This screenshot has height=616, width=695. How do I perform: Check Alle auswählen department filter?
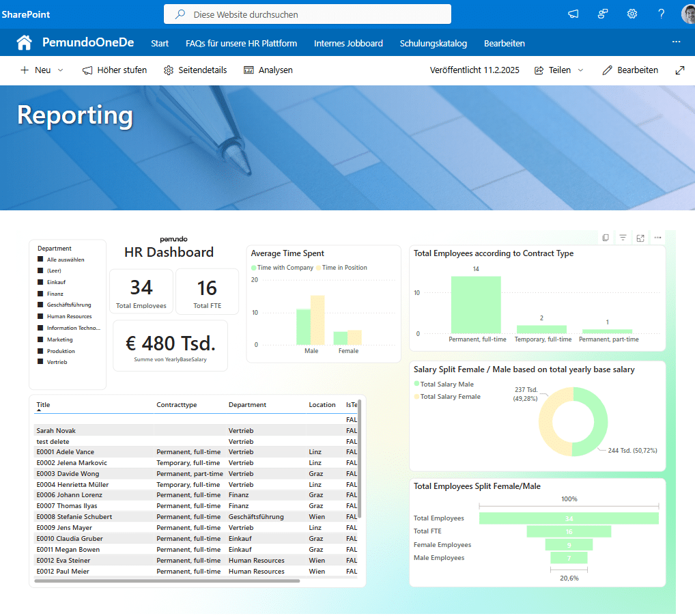[40, 259]
